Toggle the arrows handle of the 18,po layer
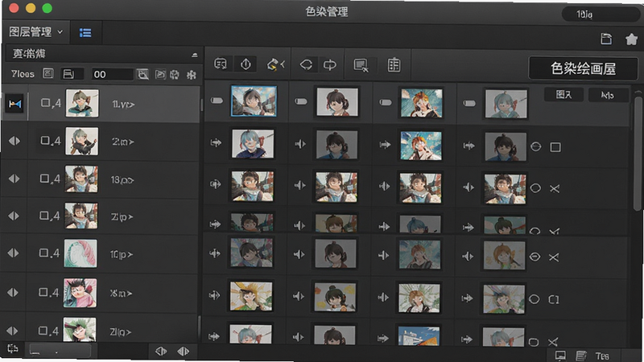The width and height of the screenshot is (644, 362). (14, 179)
